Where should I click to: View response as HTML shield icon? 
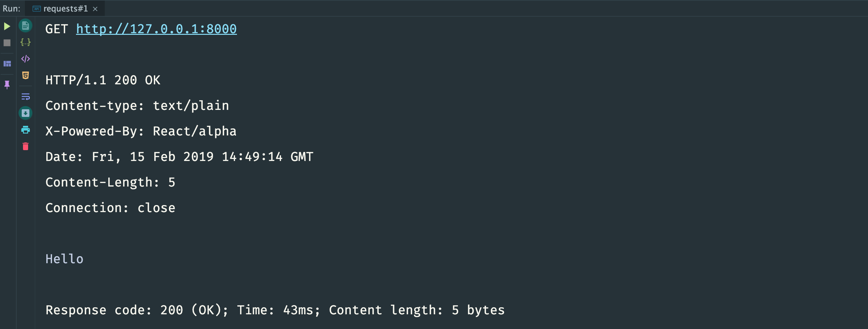(26, 75)
